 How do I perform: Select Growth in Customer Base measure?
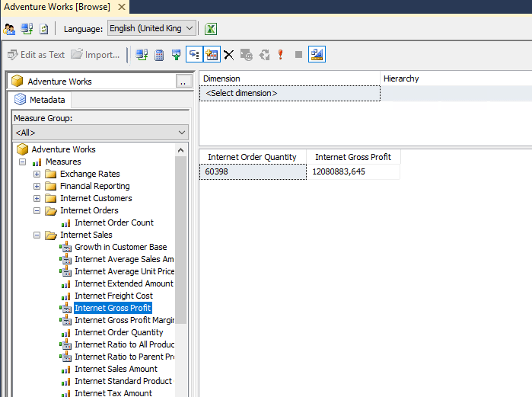click(x=121, y=247)
